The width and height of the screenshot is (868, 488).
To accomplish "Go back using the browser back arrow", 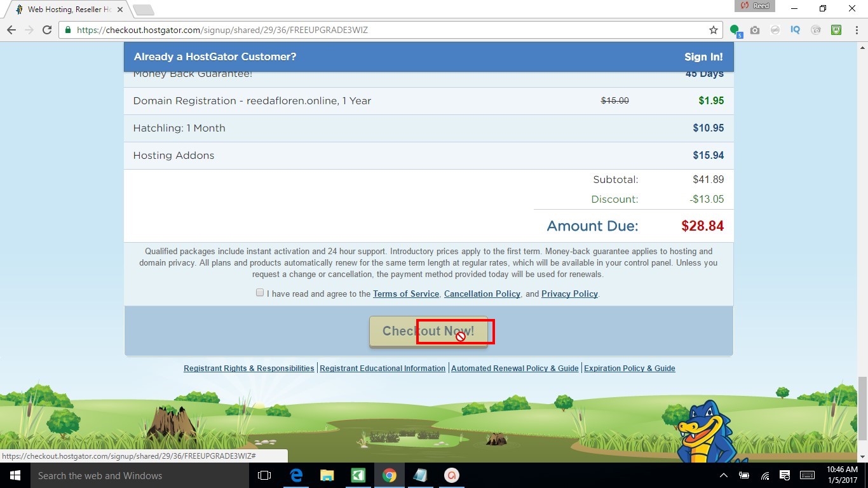I will tap(11, 30).
